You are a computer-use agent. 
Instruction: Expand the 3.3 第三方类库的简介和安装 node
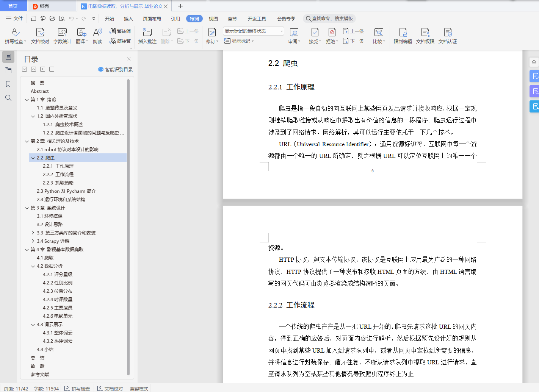[x=33, y=233]
